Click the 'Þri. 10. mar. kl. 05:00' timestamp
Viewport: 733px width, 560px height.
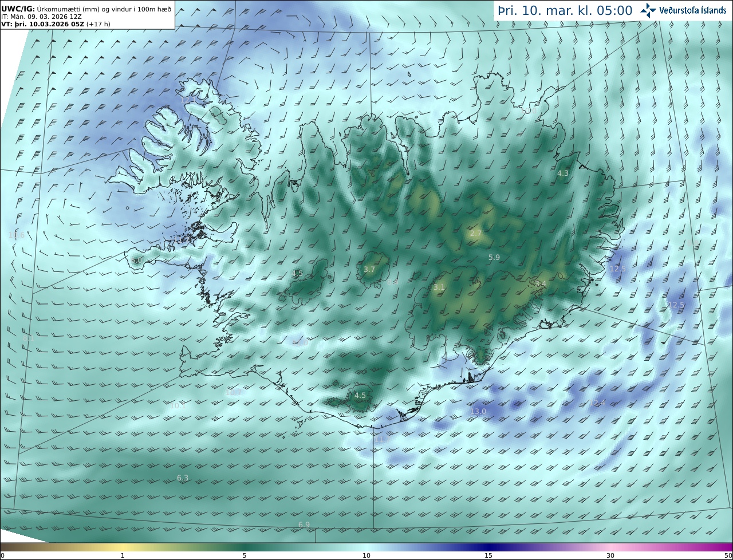565,11
